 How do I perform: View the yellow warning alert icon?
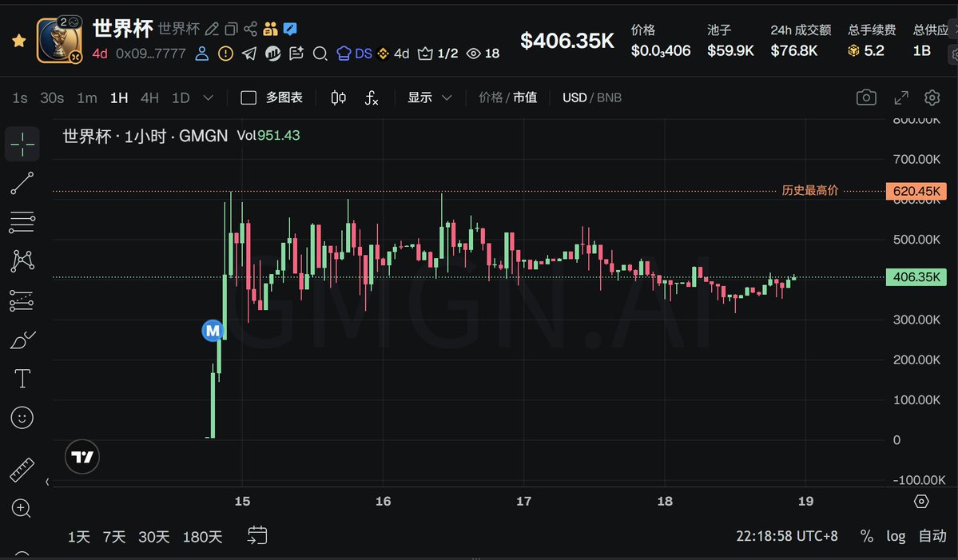[x=225, y=54]
